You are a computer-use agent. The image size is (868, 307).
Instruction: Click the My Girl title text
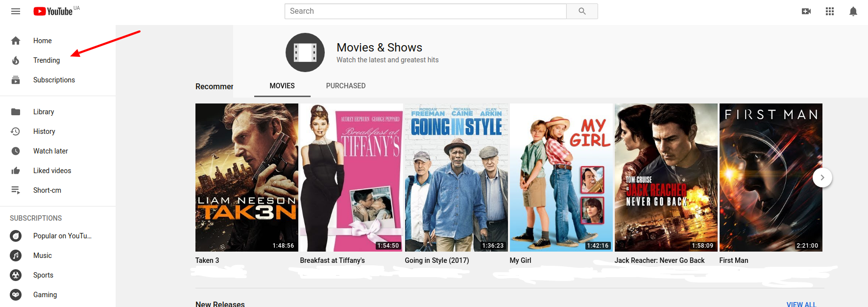(520, 260)
